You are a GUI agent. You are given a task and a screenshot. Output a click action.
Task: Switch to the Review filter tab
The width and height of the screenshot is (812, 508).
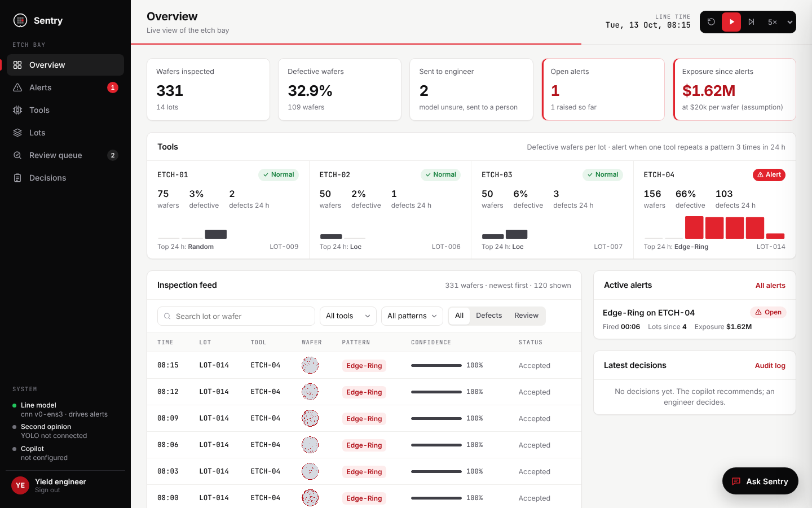click(x=527, y=316)
